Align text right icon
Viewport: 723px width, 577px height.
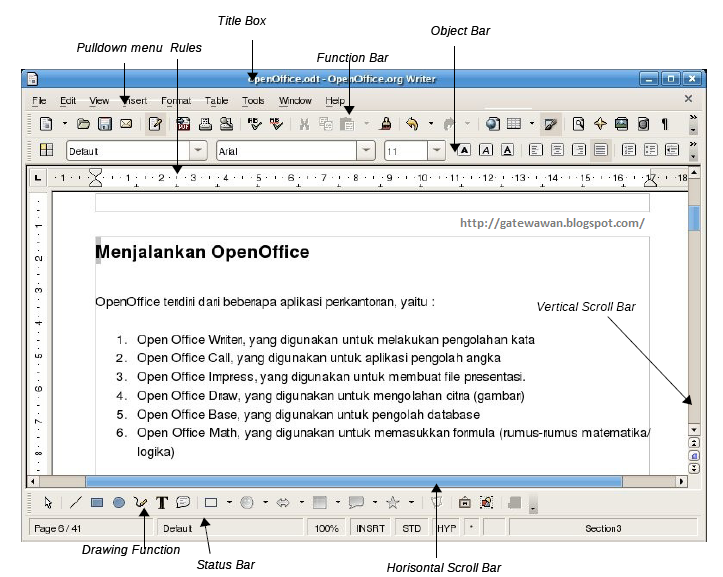point(579,150)
